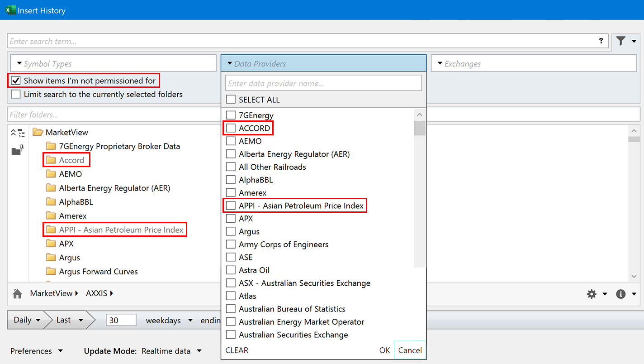Open Symbol Types dropdown
Viewport: 644px width, 364px height.
113,63
